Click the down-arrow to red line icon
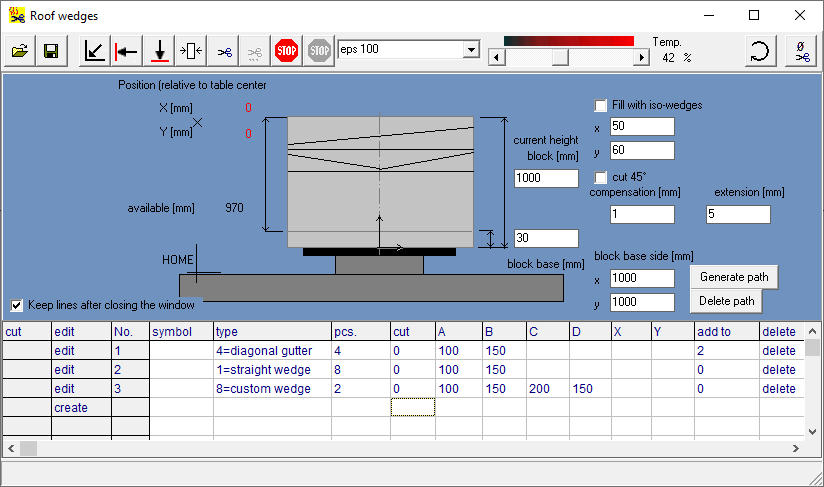Viewport: 824px width, 487px height. (159, 50)
